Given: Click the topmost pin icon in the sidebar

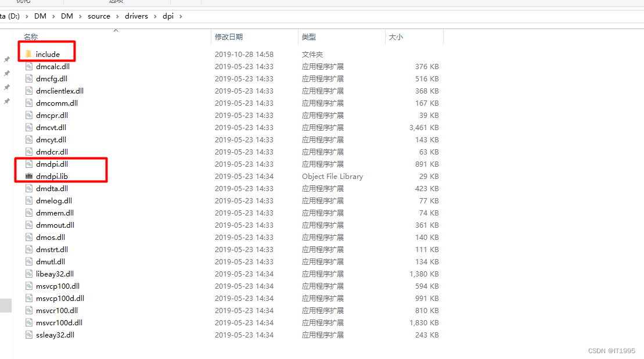Looking at the screenshot, I should 8,60.
